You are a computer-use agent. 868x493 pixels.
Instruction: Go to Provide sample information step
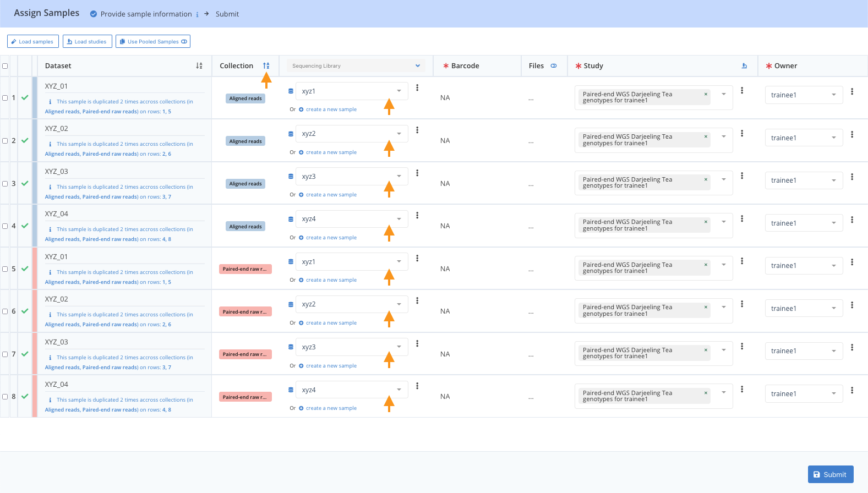coord(146,14)
